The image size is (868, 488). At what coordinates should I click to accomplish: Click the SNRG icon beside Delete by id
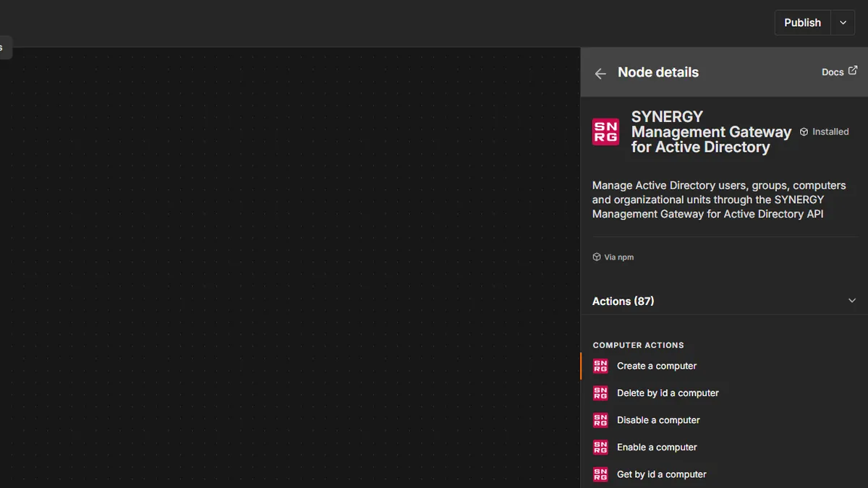tap(600, 393)
